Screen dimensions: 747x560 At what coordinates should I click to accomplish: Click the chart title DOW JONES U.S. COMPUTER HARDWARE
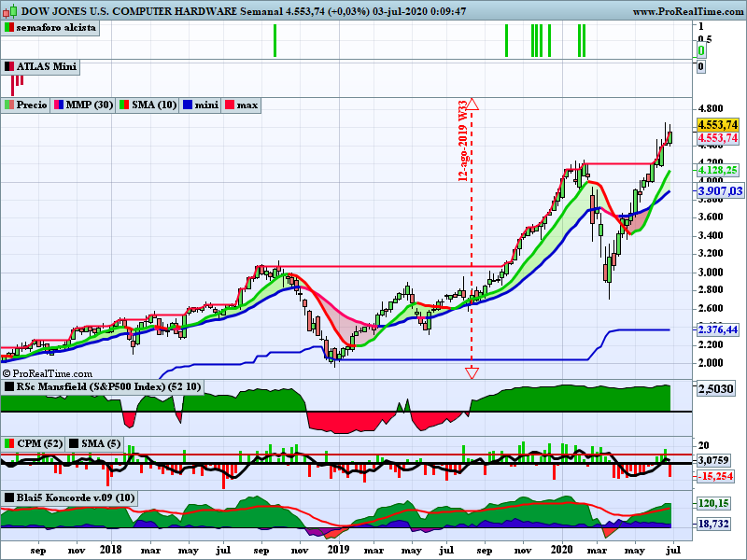coord(129,11)
